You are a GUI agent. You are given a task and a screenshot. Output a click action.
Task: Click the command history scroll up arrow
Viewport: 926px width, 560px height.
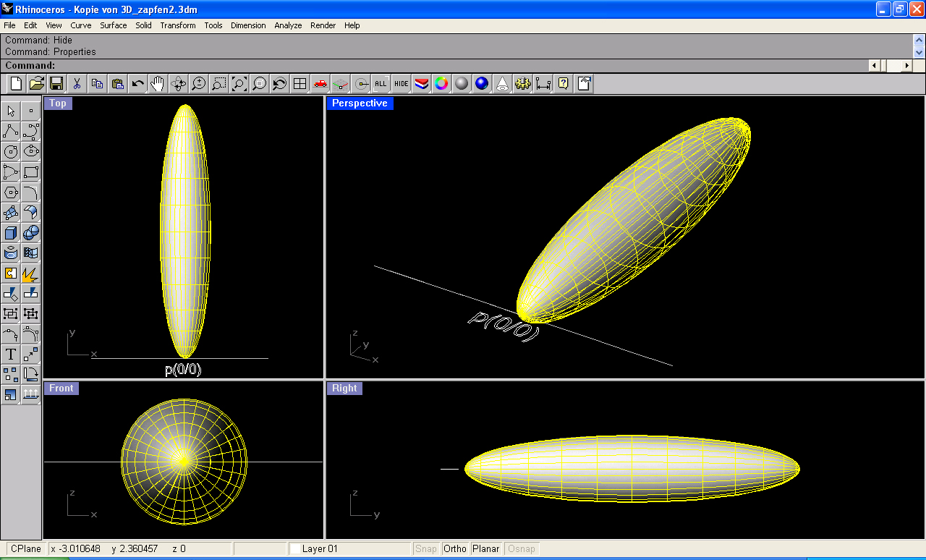(919, 40)
